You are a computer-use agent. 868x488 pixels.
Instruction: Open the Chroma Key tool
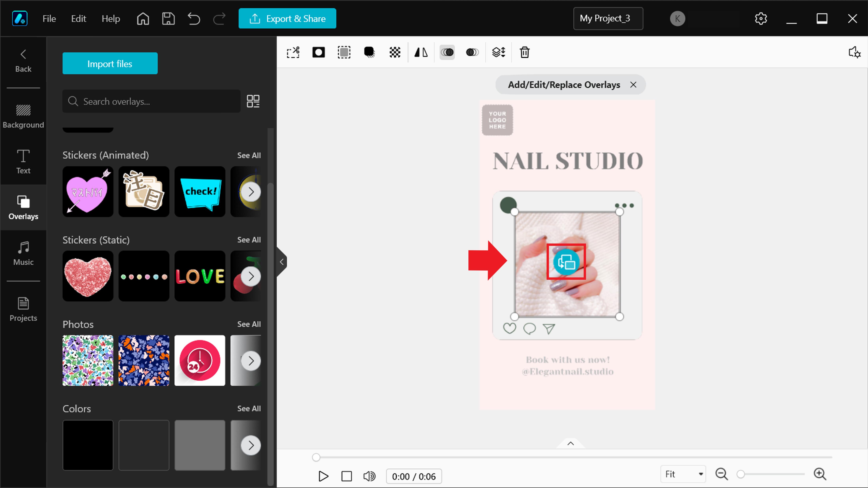[395, 52]
